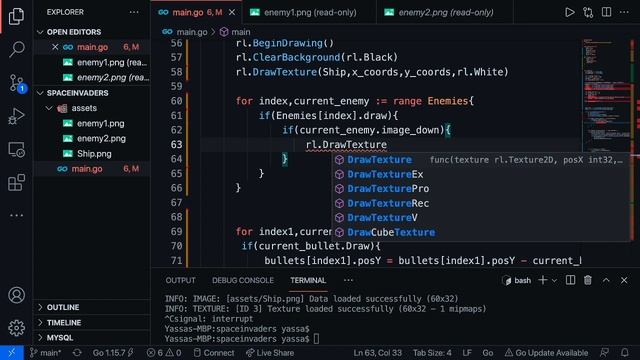The image size is (640, 360).
Task: Run the Go file with play button
Action: click(x=569, y=12)
